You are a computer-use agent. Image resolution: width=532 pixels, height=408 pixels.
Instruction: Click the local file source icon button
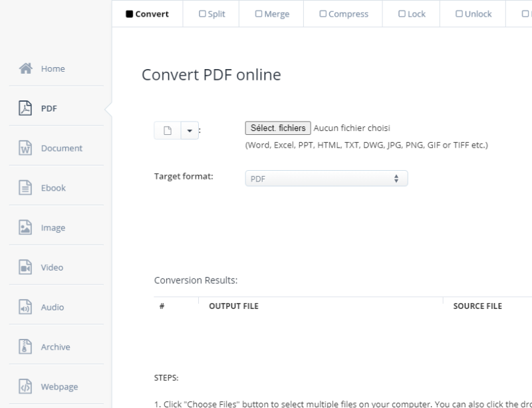coord(168,131)
